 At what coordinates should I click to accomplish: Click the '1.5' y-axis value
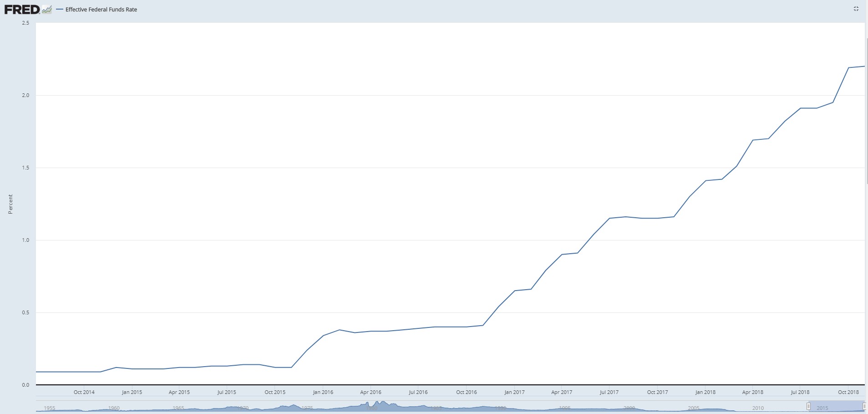point(25,168)
